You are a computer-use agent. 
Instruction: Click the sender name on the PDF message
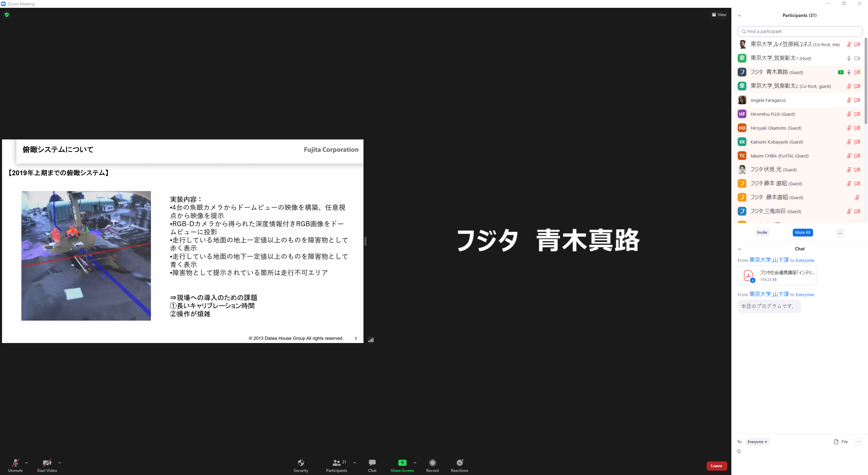tap(769, 260)
